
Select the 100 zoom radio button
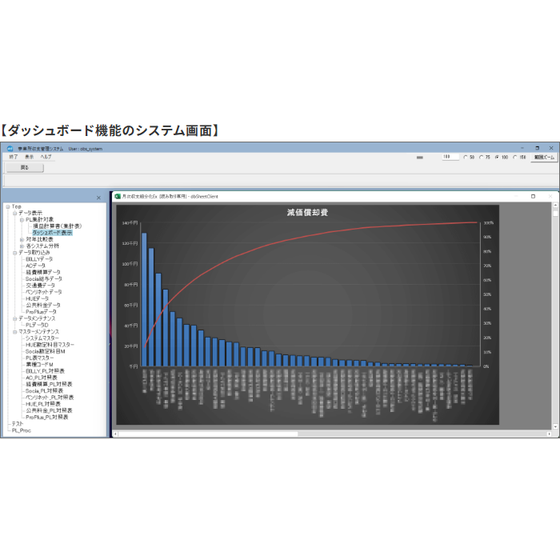(497, 157)
